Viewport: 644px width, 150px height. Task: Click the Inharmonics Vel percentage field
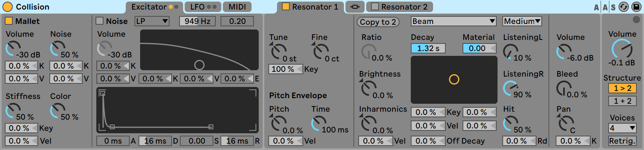(x=376, y=141)
